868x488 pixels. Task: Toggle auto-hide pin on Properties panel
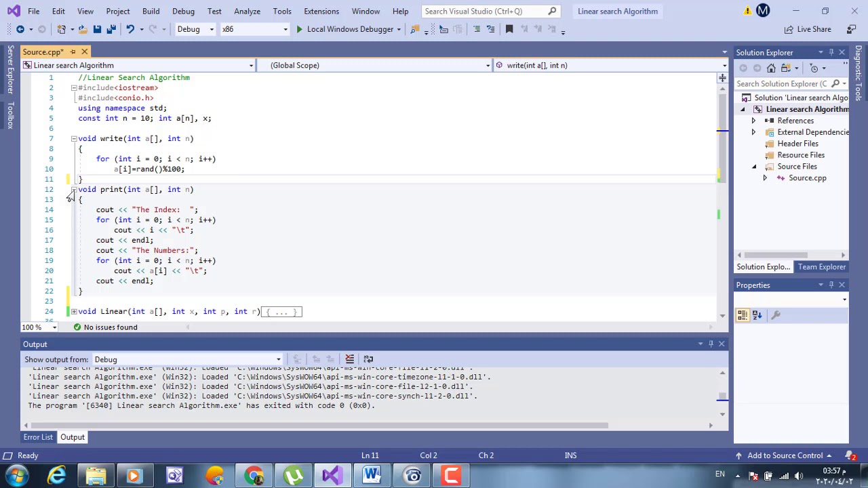831,285
